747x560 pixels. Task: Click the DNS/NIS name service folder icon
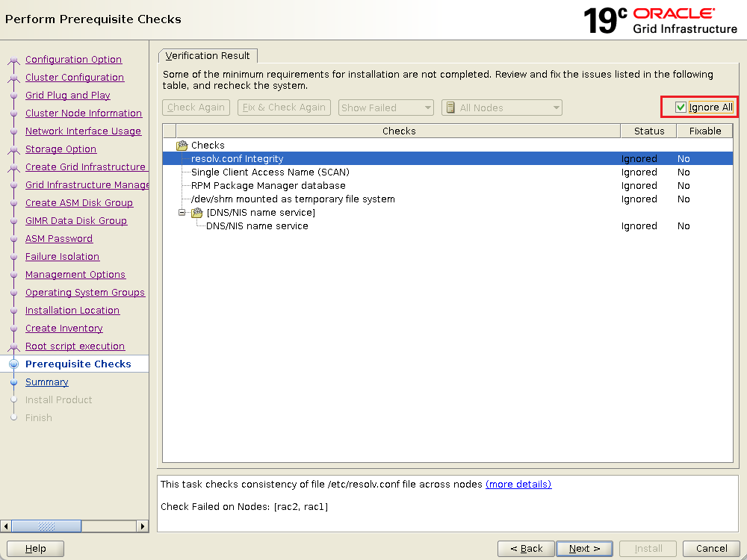pos(197,213)
